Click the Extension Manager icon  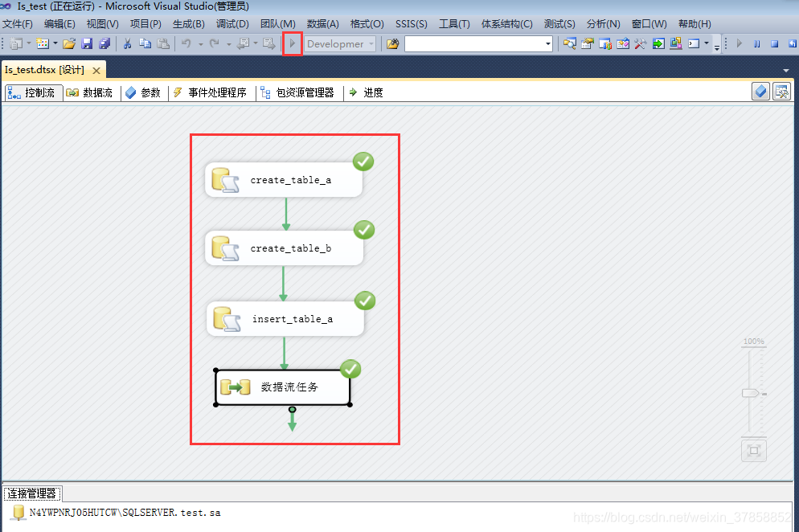click(676, 44)
